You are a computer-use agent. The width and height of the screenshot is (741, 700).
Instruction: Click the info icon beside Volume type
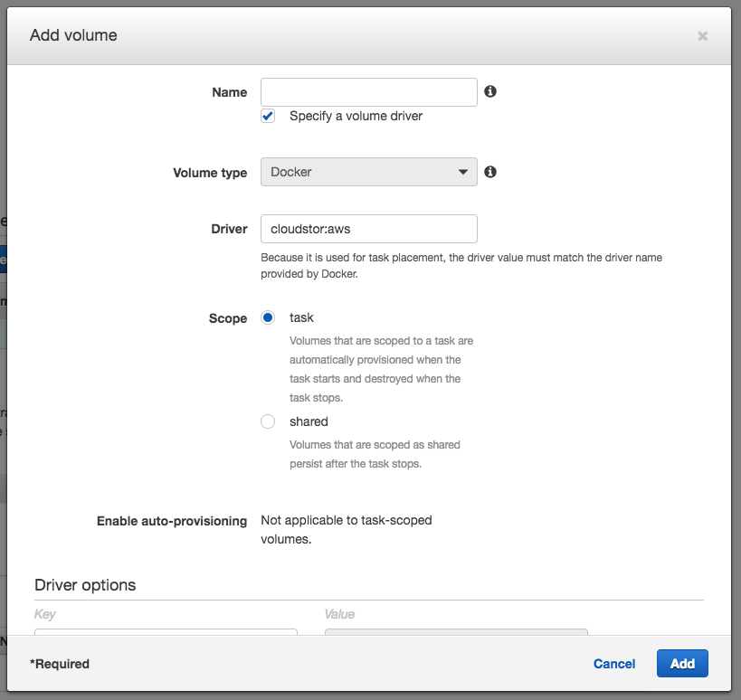point(490,172)
